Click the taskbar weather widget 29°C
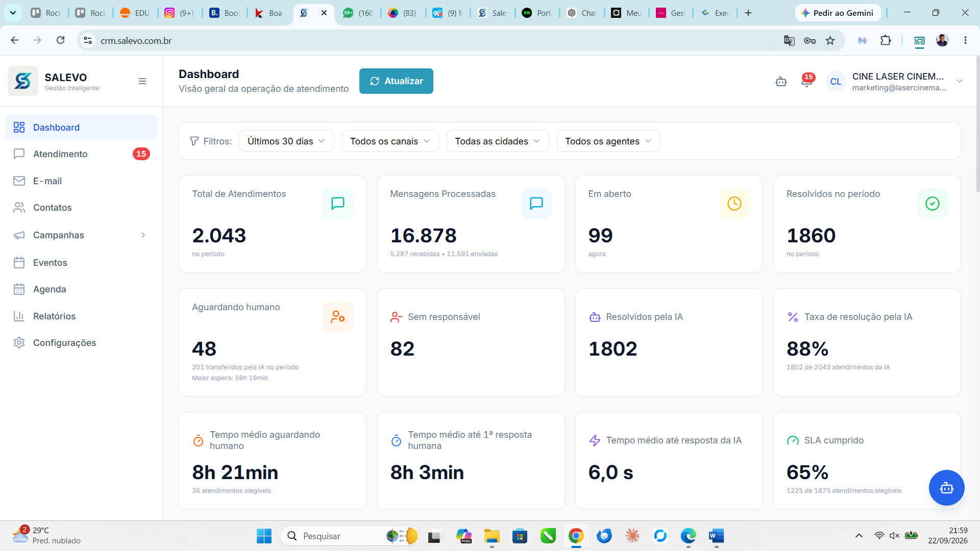The image size is (980, 551). pos(46,535)
